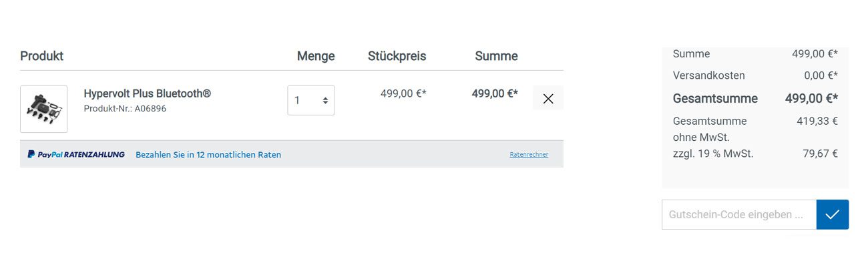Click the bold line total 499,00 €*

495,93
